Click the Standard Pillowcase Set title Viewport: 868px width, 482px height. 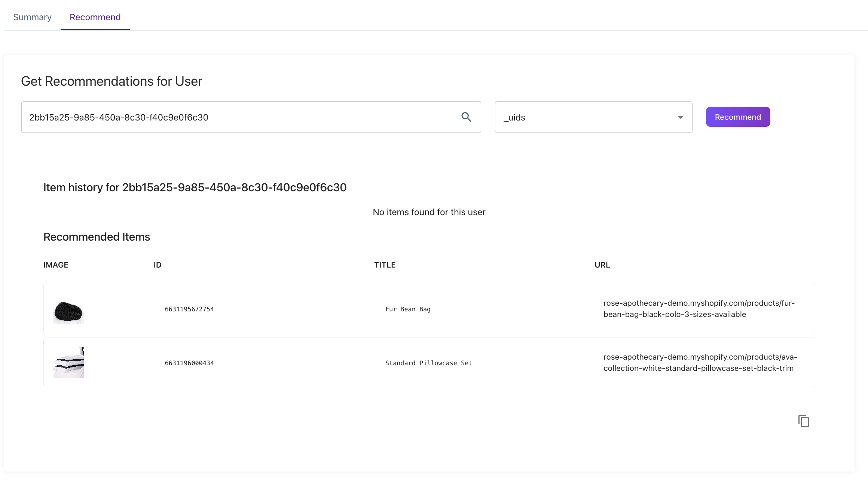(x=428, y=363)
